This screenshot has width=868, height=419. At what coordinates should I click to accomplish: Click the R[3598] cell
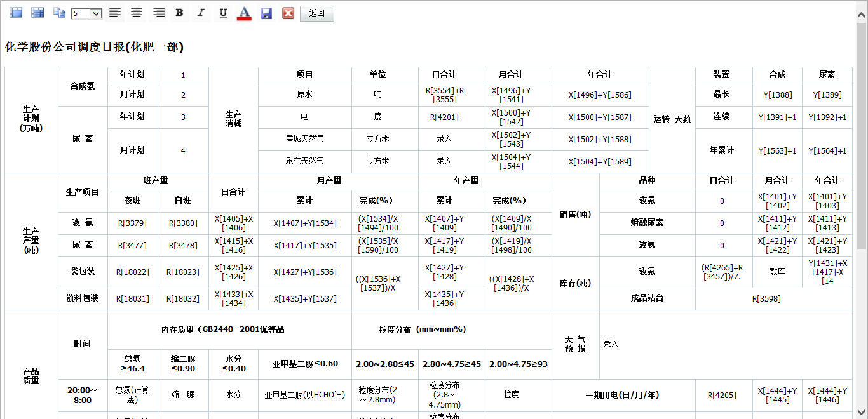(x=774, y=298)
